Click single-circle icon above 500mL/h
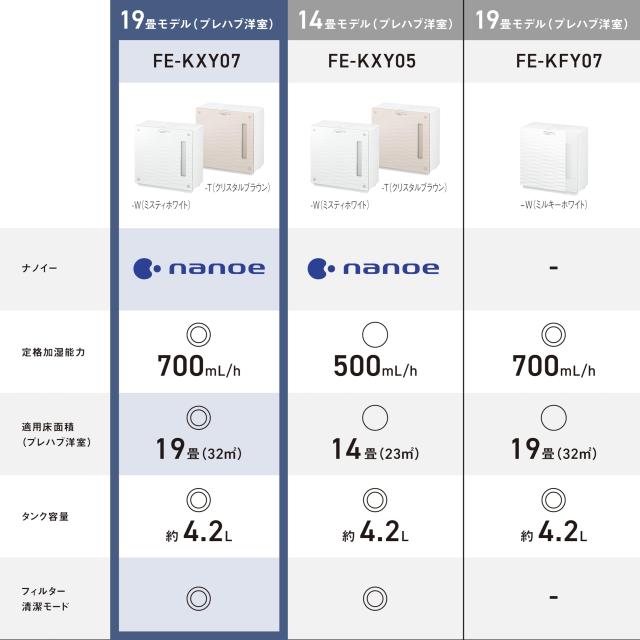 (375, 335)
